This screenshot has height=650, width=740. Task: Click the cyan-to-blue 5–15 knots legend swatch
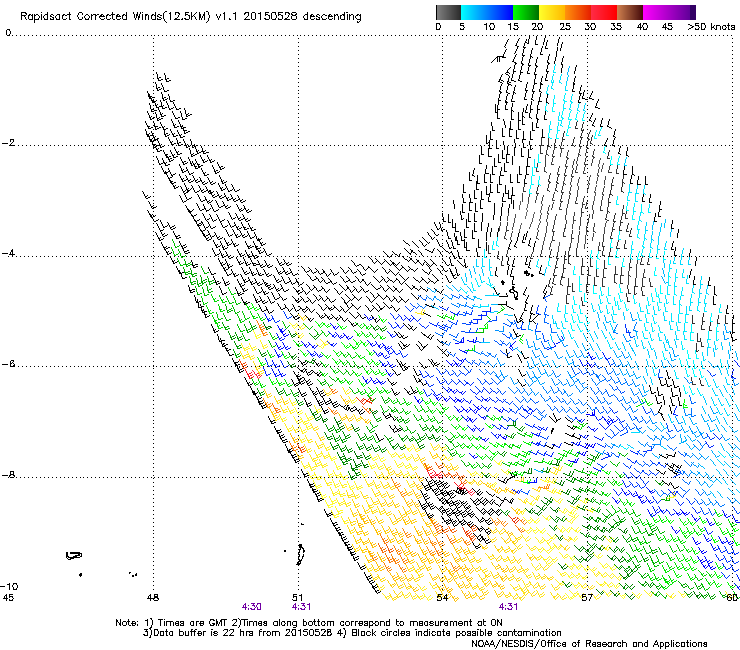click(487, 12)
